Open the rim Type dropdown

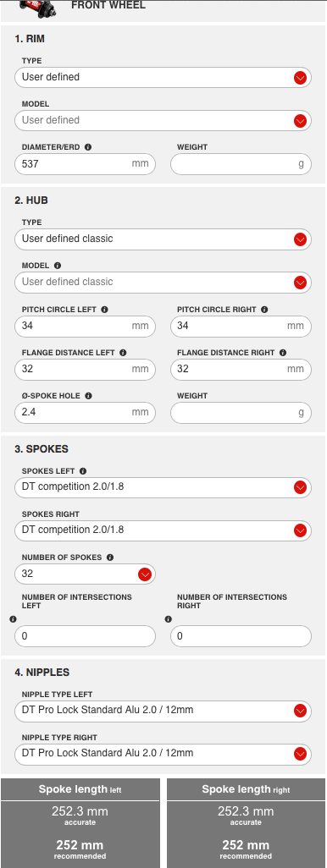pyautogui.click(x=163, y=78)
